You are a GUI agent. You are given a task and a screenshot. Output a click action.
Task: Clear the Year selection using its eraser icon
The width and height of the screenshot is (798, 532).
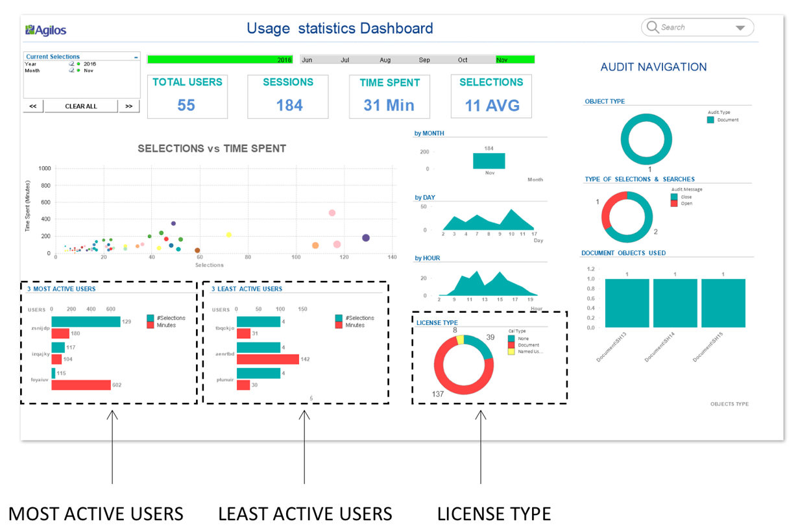pyautogui.click(x=71, y=64)
